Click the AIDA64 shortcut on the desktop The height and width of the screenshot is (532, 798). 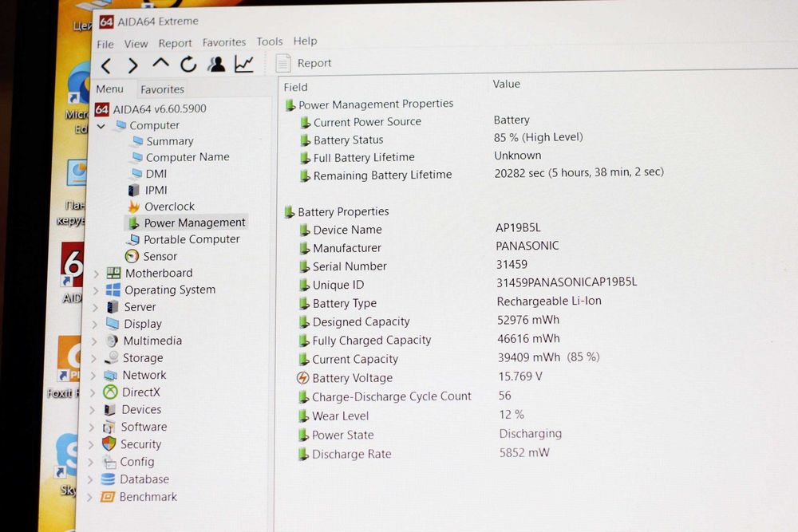click(x=73, y=272)
